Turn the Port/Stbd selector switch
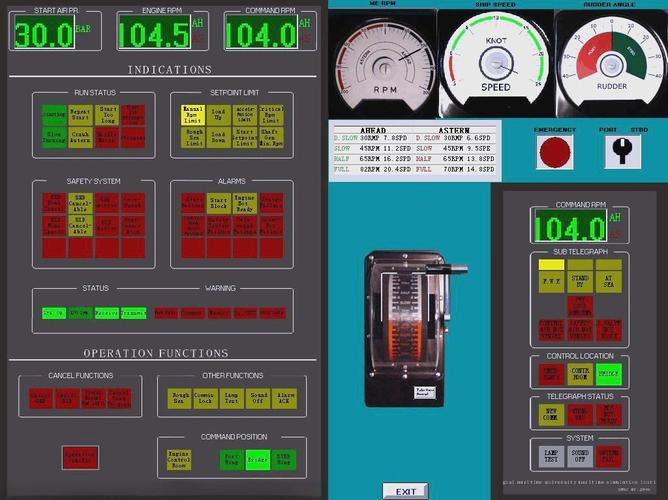The height and width of the screenshot is (500, 668). [x=616, y=151]
